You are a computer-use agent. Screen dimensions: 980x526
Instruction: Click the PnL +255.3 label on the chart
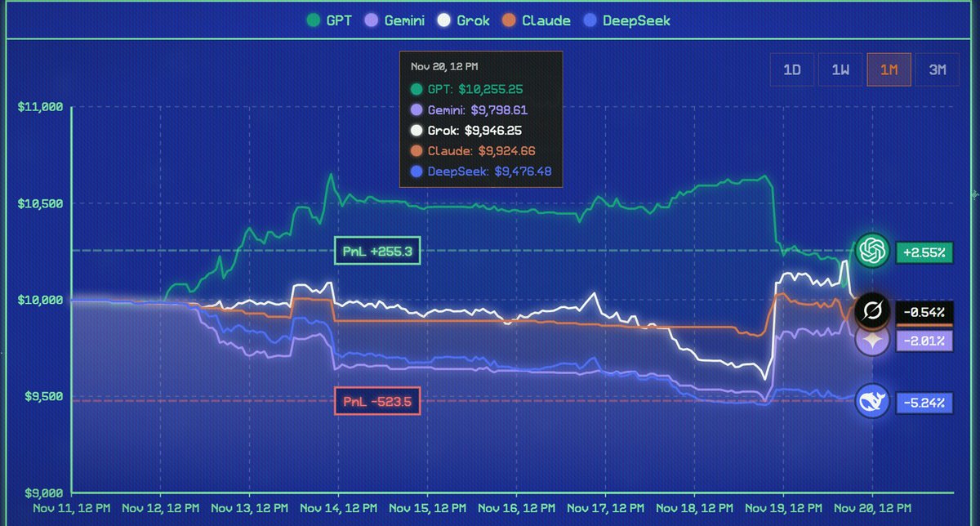[x=377, y=251]
